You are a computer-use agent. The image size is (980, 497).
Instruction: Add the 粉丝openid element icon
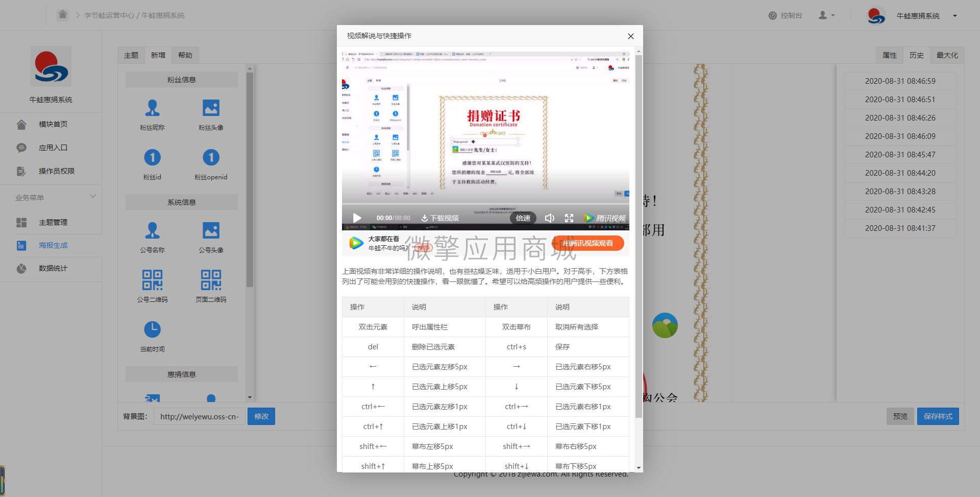[211, 157]
